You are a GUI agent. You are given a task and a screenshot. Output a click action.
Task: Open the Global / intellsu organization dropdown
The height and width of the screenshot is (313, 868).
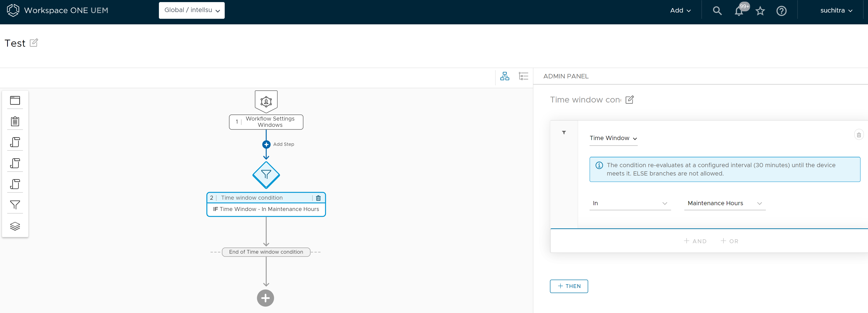[192, 10]
